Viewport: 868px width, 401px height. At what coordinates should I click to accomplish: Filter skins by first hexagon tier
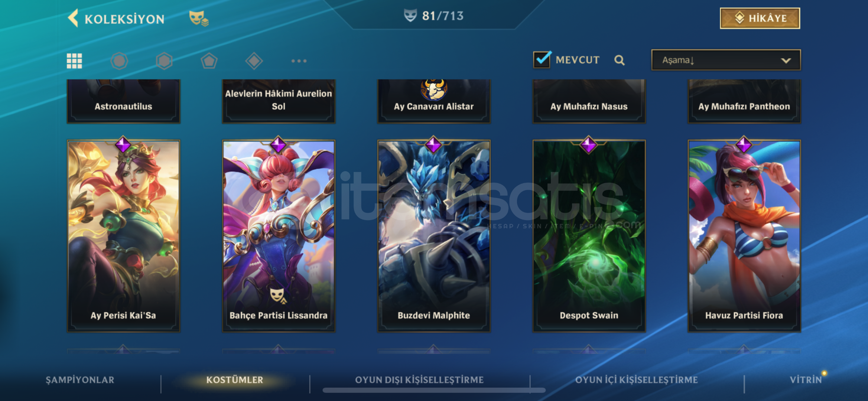click(119, 61)
